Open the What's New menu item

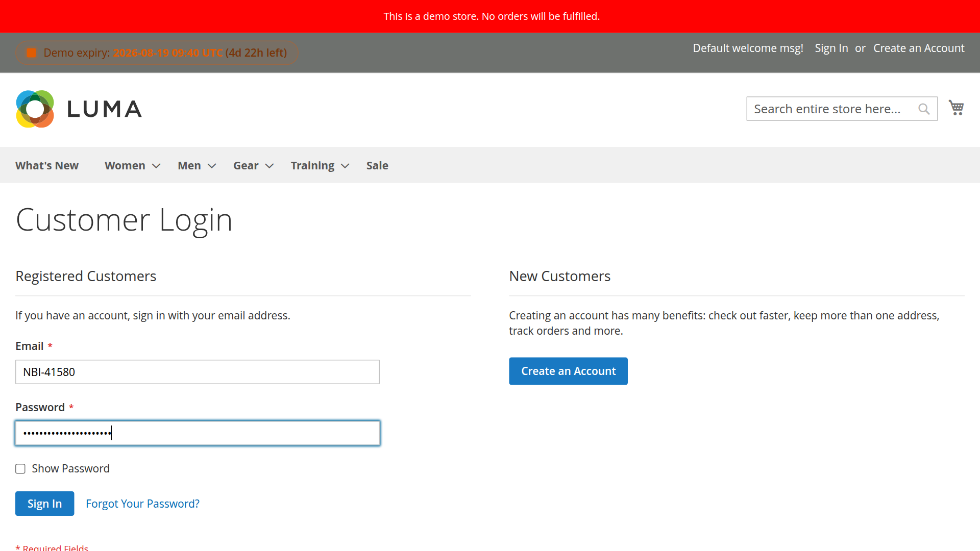click(47, 165)
